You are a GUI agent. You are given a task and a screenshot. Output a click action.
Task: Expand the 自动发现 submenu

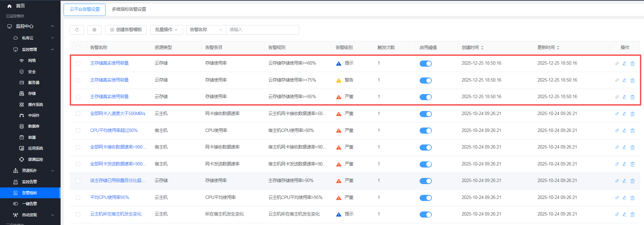click(x=52, y=215)
